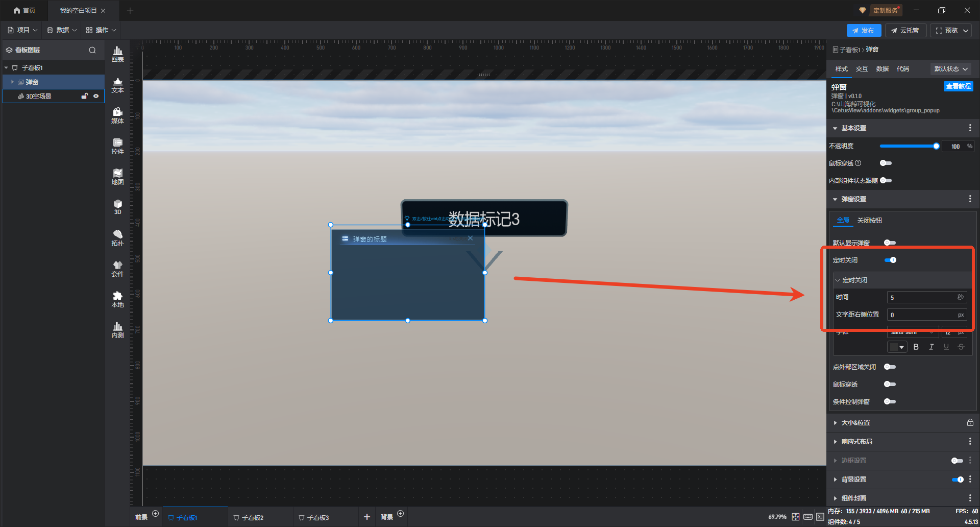
Task: Open the 地图 map component panel
Action: click(117, 177)
